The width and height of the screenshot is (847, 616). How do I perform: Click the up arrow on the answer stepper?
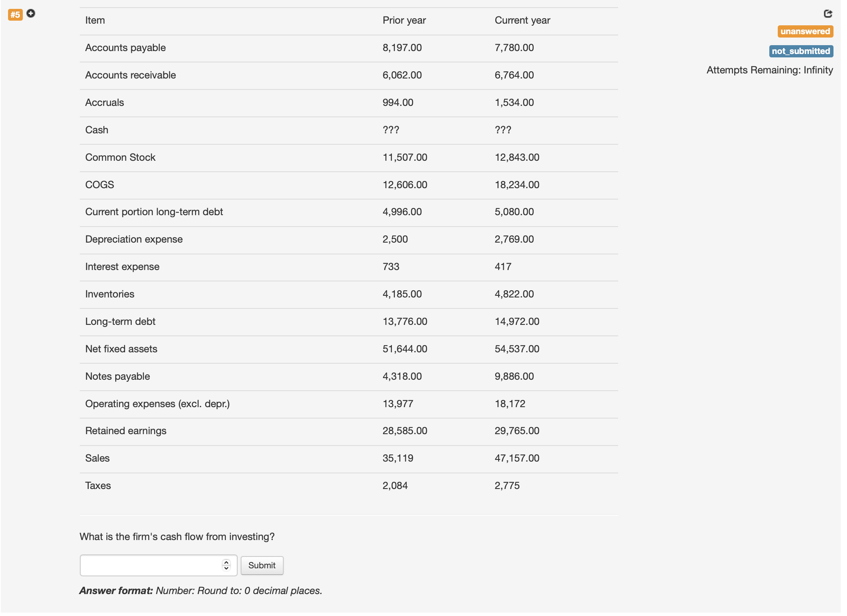coord(226,562)
